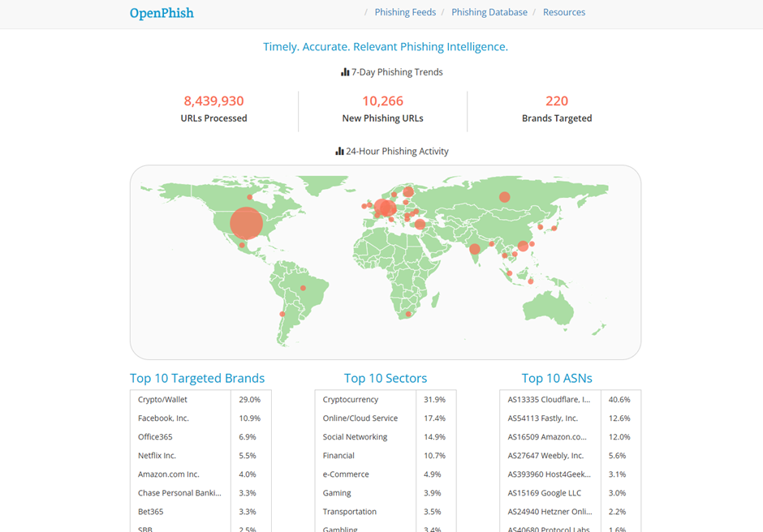This screenshot has height=532, width=763.
Task: Select the e-Commerce sector row
Action: pyautogui.click(x=386, y=474)
